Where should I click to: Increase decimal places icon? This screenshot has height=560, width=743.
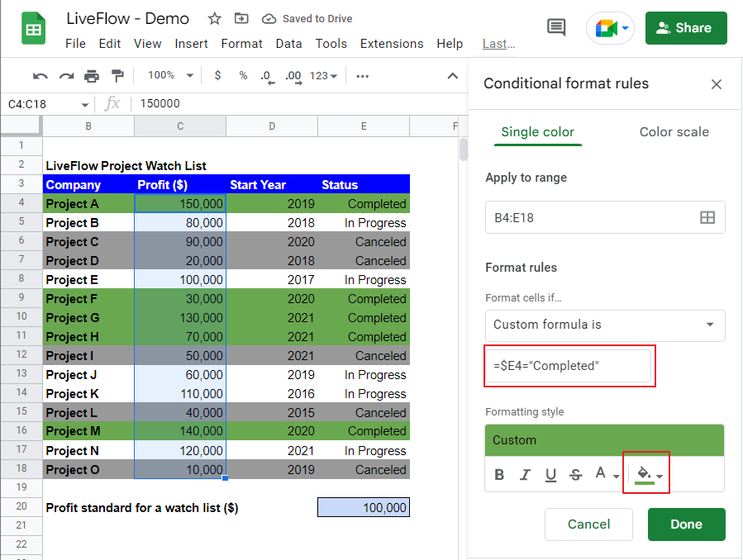tap(293, 76)
